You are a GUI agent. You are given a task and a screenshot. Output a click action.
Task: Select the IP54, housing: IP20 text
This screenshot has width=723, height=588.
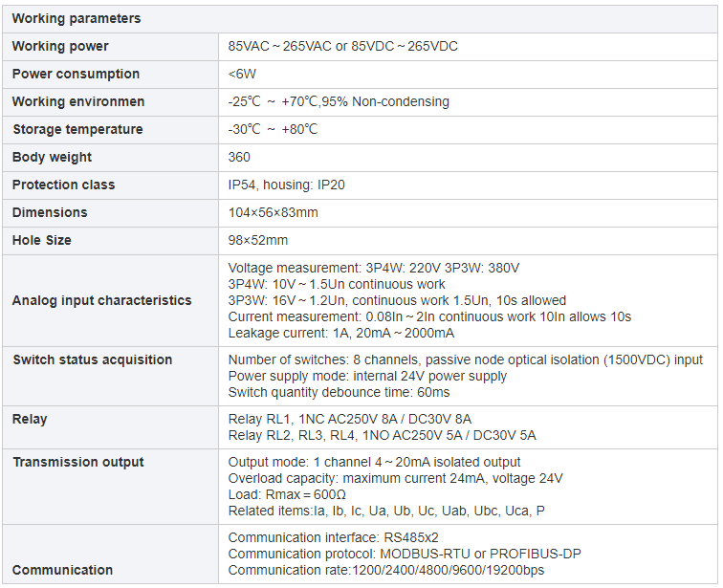[x=286, y=185]
